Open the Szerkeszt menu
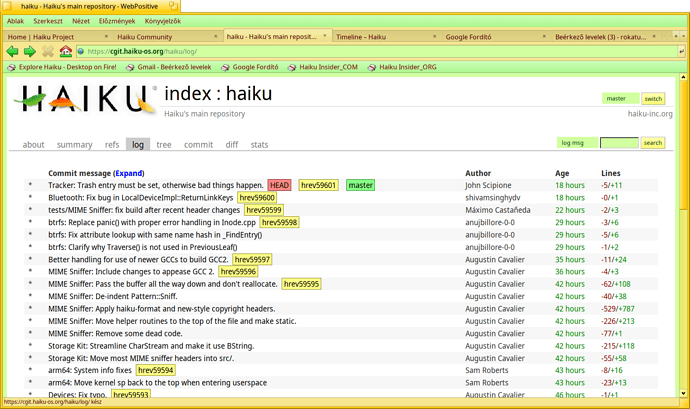This screenshot has width=690, height=409. (x=48, y=21)
